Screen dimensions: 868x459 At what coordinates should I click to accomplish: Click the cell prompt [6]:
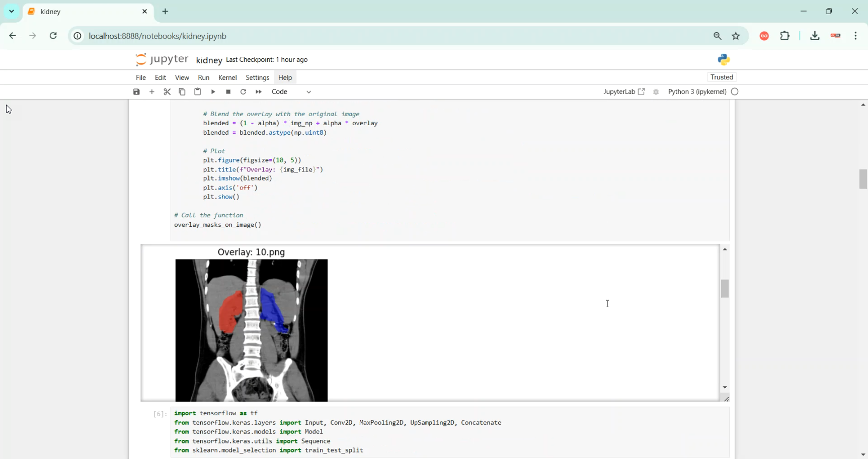(160, 414)
